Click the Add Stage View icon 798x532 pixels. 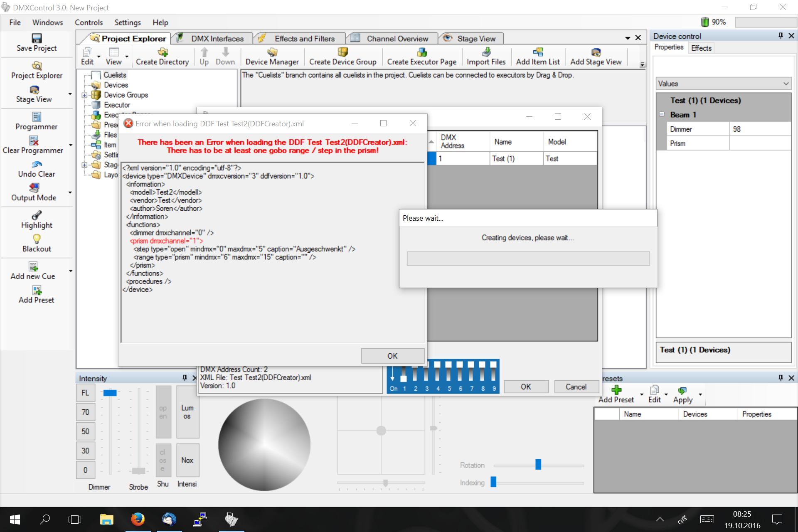tap(596, 52)
